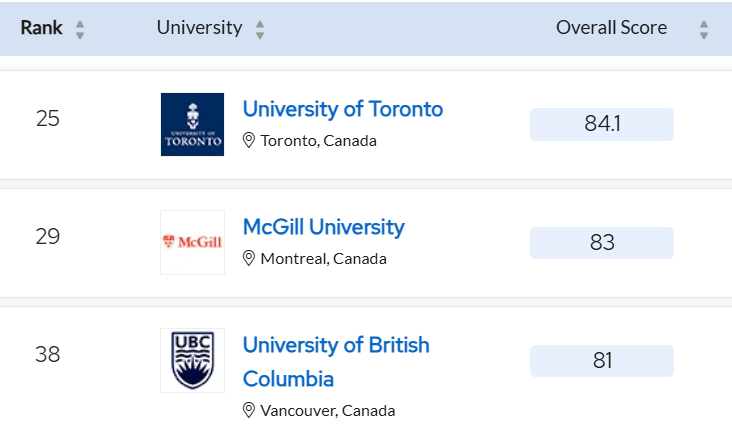
Task: Click the McGill University logo
Action: (x=192, y=242)
